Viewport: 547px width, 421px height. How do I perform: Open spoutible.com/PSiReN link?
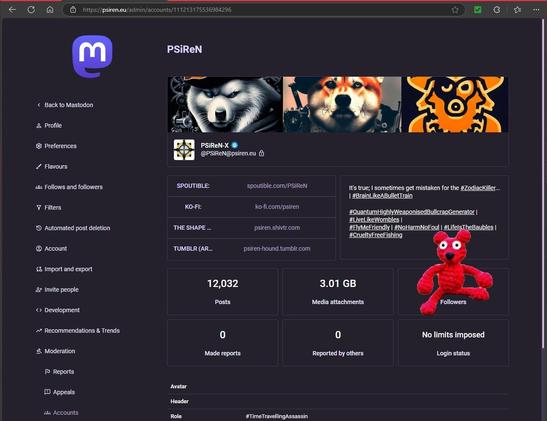coord(277,186)
